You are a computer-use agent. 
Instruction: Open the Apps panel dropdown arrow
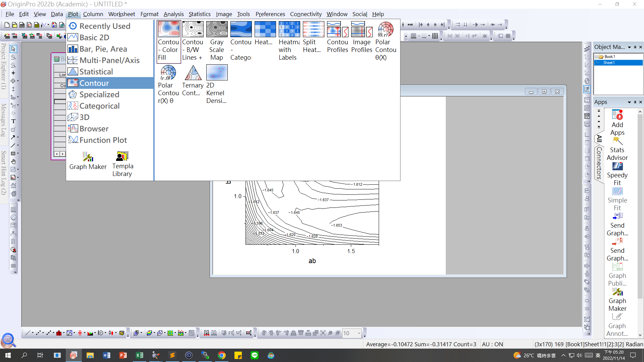[x=629, y=102]
